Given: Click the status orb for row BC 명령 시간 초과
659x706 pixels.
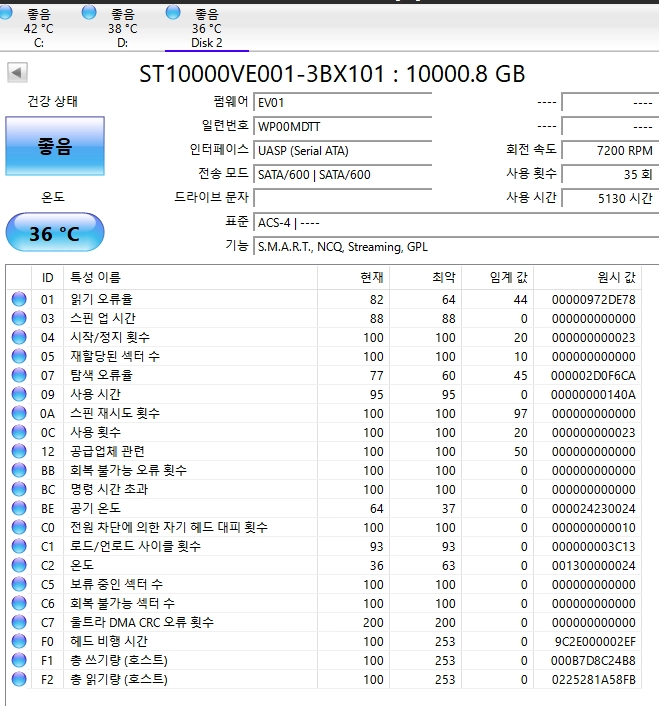Looking at the screenshot, I should click(x=19, y=489).
